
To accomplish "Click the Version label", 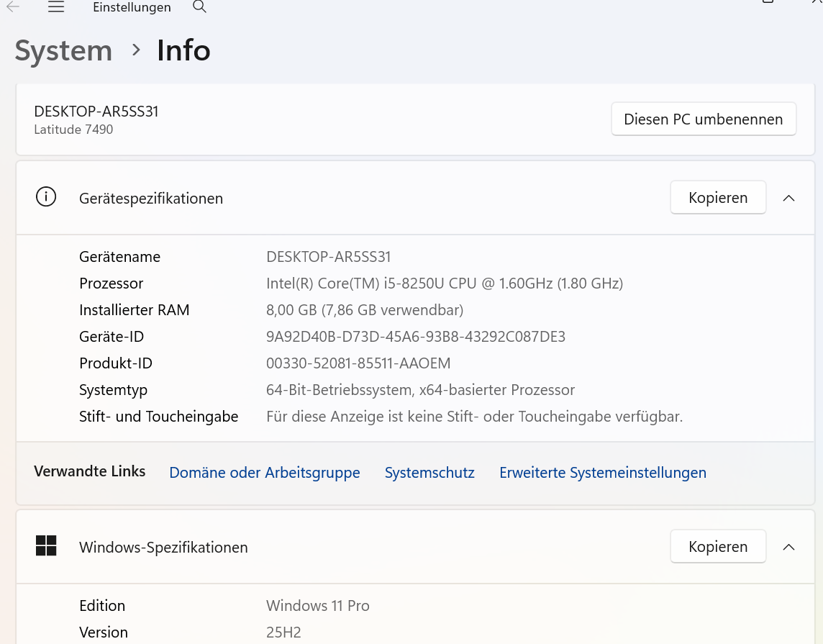I will pos(104,632).
